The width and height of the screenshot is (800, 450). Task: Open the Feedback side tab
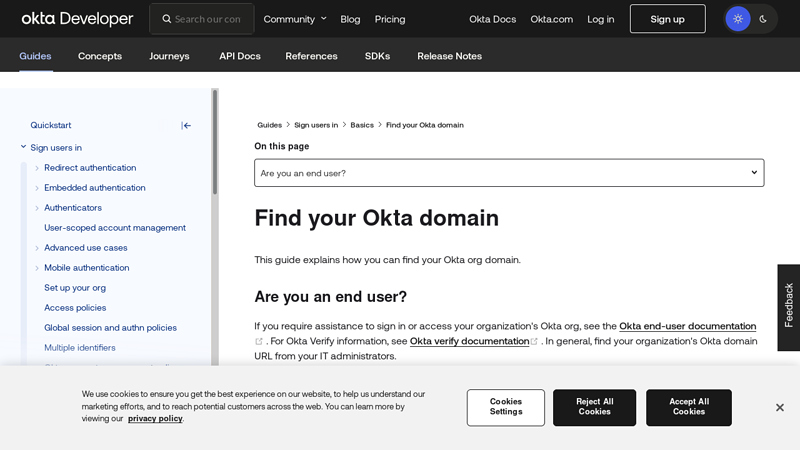tap(789, 307)
